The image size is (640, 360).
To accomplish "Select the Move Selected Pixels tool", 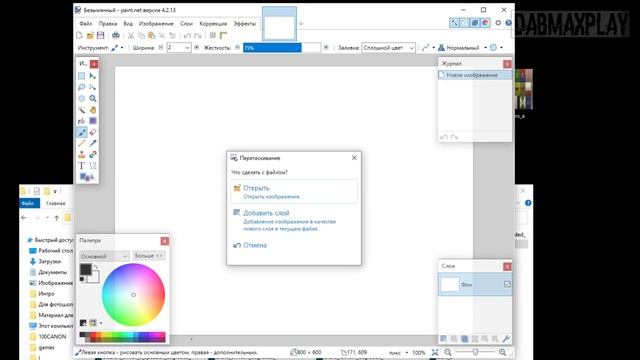I will pos(93,76).
